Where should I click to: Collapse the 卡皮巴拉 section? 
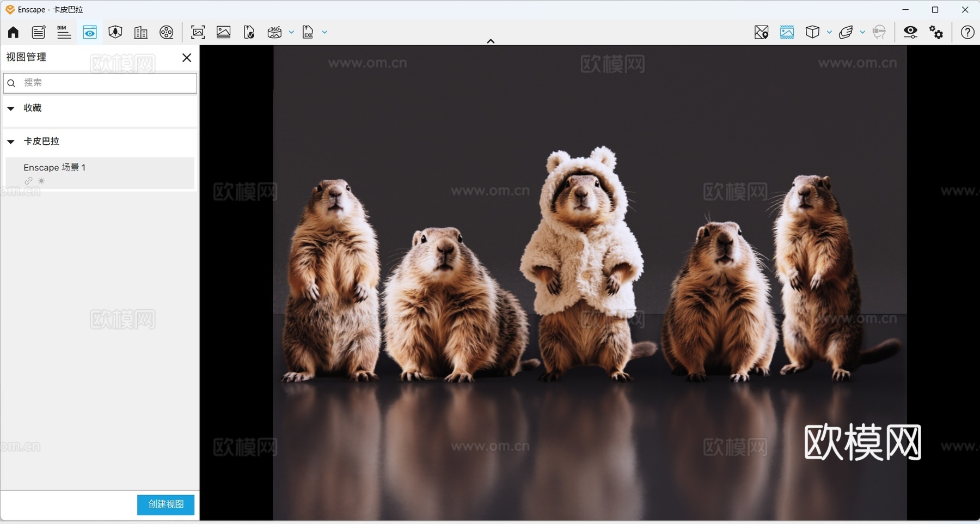click(10, 142)
